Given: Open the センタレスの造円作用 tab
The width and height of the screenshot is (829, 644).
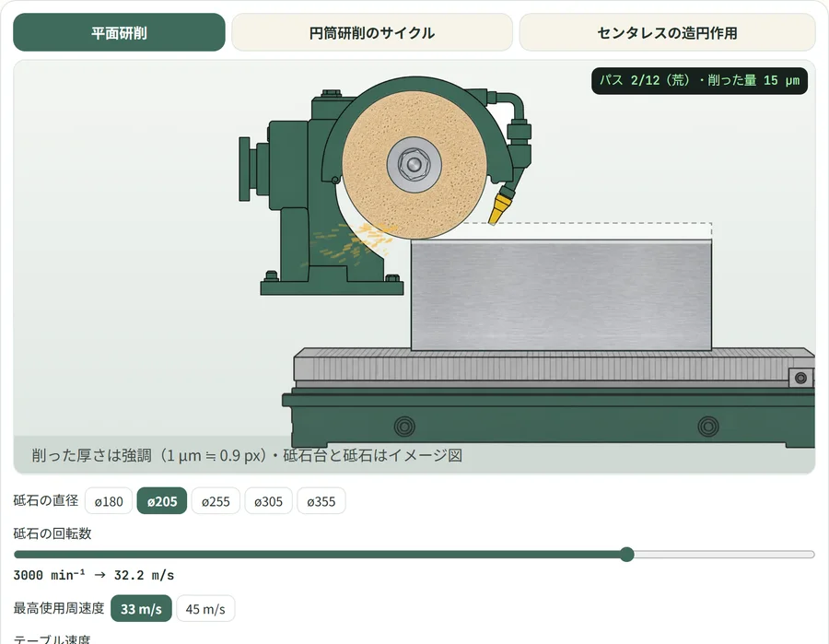Looking at the screenshot, I should (x=667, y=33).
